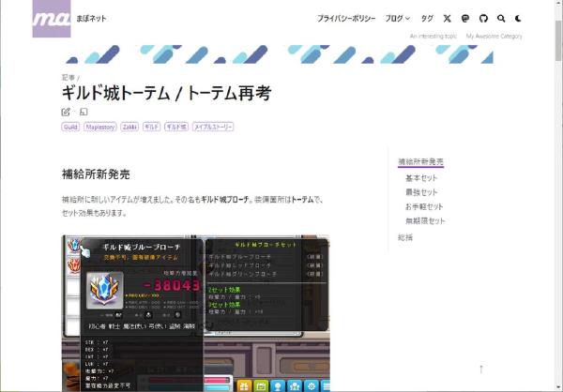Expand the ブログ dropdown menu
Viewport: 563px width, 392px height.
[398, 19]
